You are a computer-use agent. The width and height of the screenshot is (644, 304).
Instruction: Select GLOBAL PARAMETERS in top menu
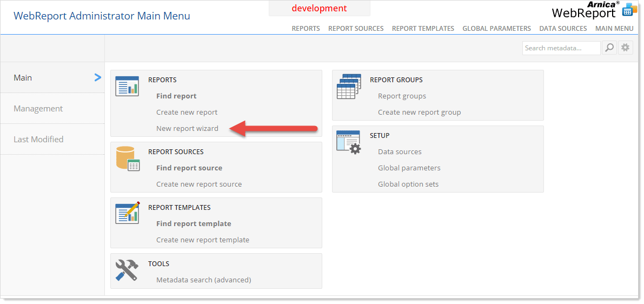tap(496, 29)
